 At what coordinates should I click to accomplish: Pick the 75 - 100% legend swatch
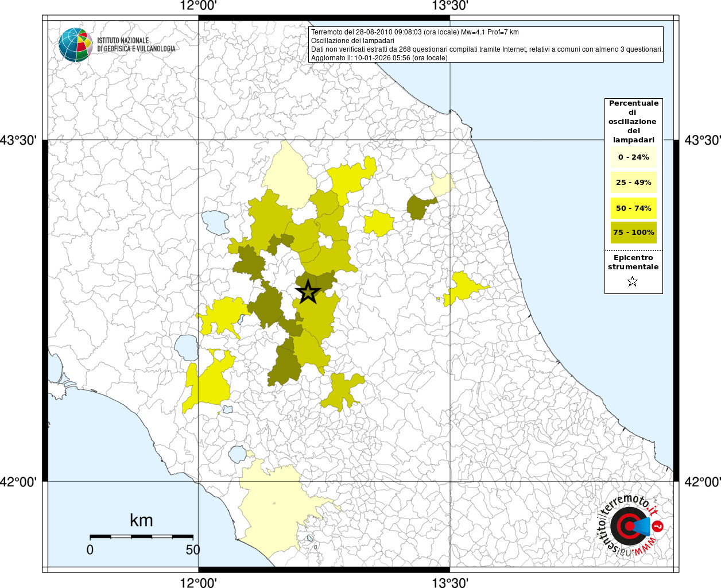click(x=633, y=233)
